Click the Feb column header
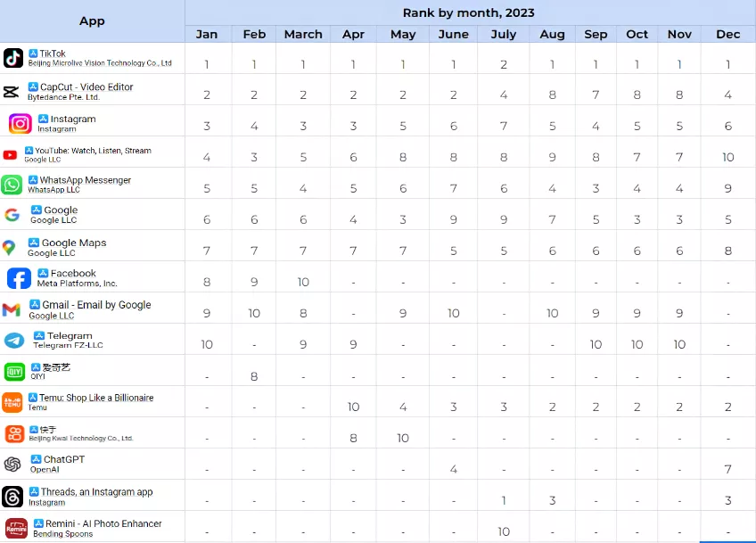 pyautogui.click(x=254, y=34)
